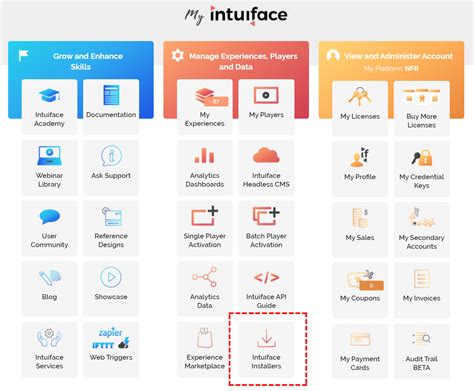Click the gear icon in red header
Image resolution: width=474 pixels, height=391 pixels.
pos(178,55)
